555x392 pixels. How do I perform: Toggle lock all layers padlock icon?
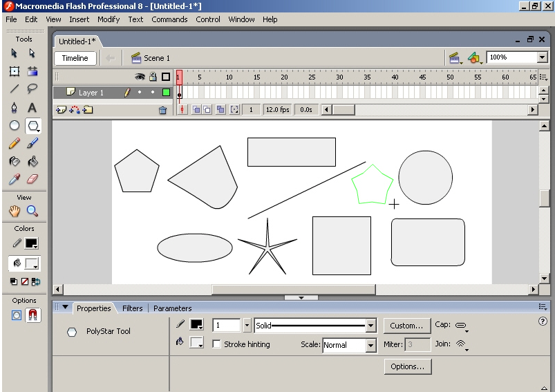pos(153,77)
